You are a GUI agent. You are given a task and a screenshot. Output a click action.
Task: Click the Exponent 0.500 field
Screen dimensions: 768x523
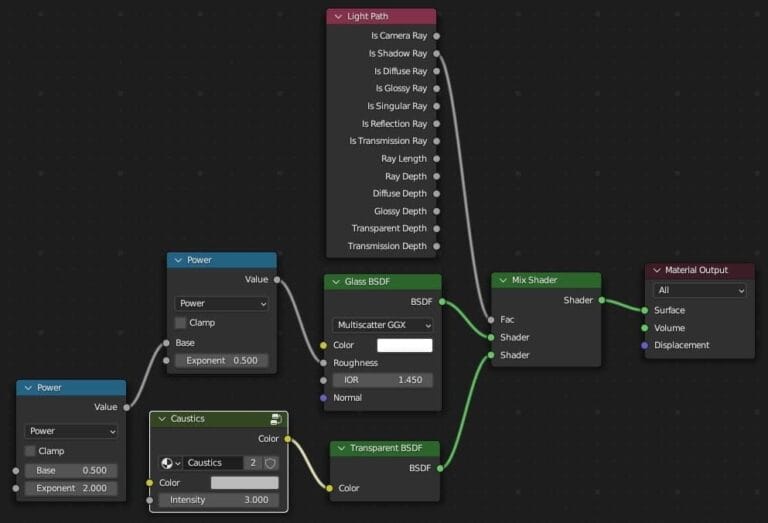pyautogui.click(x=221, y=361)
